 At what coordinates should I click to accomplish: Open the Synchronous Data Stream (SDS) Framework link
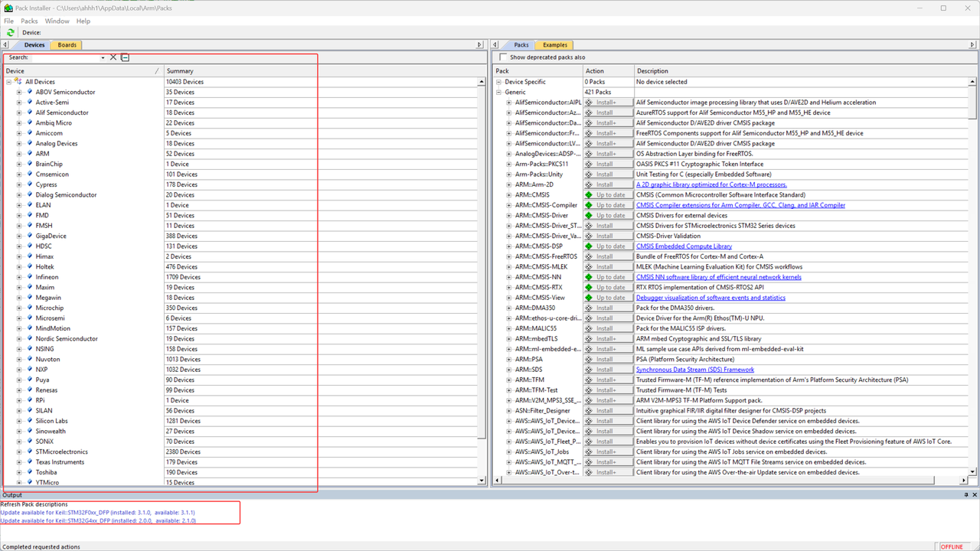point(694,370)
